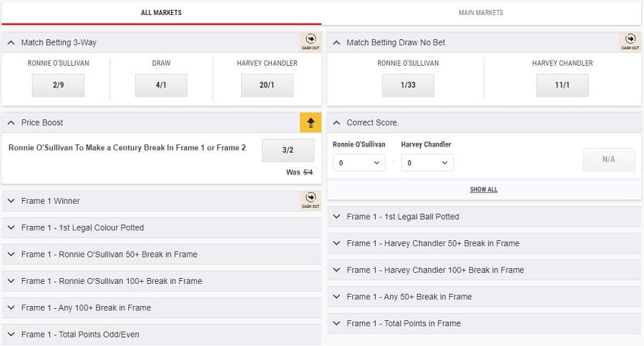The width and height of the screenshot is (644, 346).
Task: Click Show All correct scores link
Action: click(x=484, y=189)
